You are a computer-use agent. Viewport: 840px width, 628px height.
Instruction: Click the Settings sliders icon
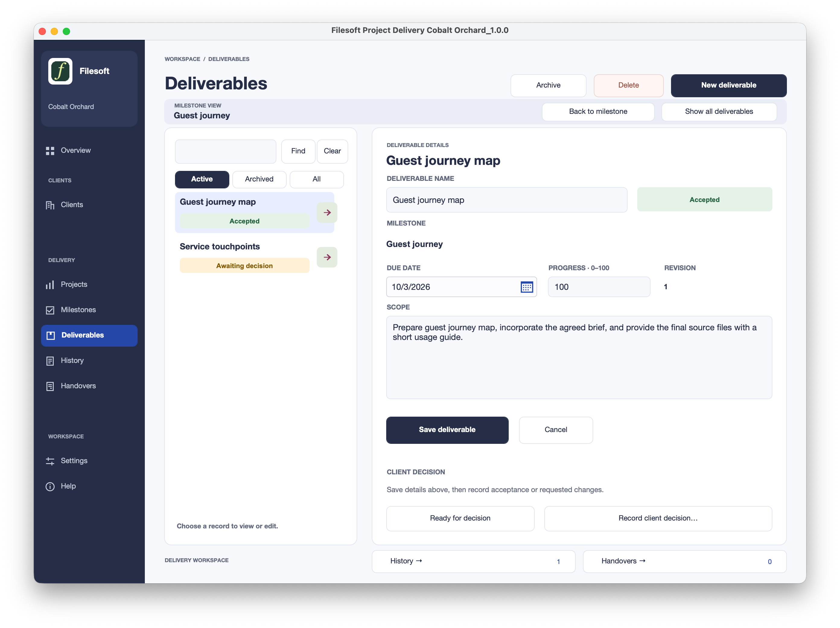50,461
